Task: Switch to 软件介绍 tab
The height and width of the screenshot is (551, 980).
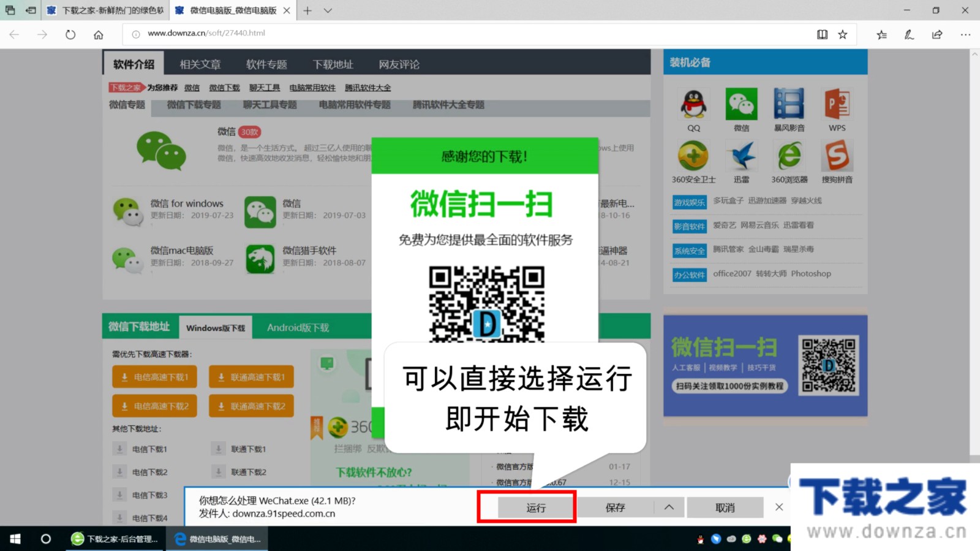Action: tap(134, 64)
